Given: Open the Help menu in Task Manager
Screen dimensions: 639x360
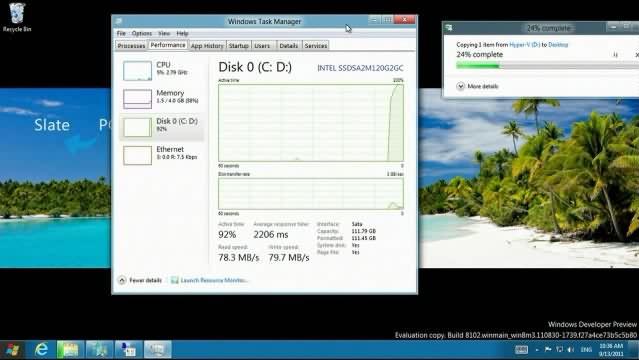Looking at the screenshot, I should 182,33.
